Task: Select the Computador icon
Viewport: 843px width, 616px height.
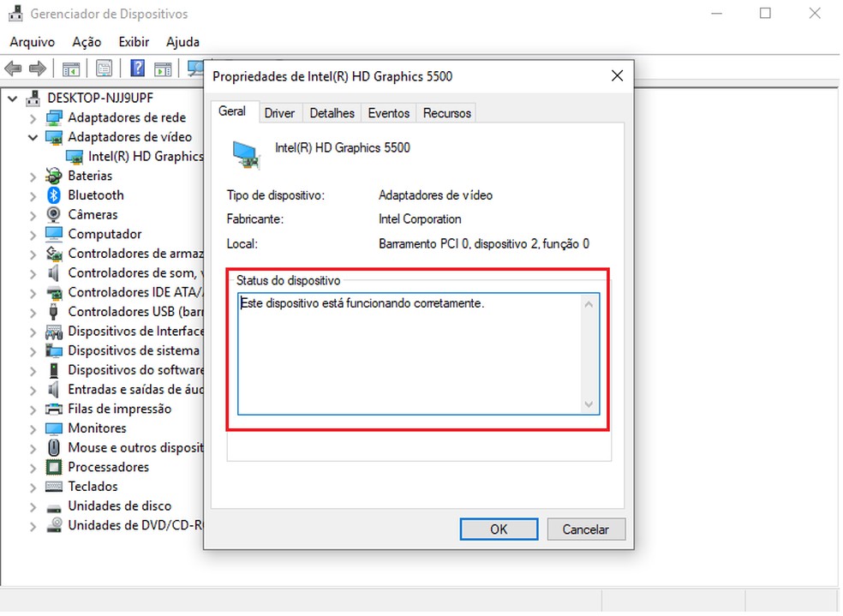Action: (x=54, y=234)
